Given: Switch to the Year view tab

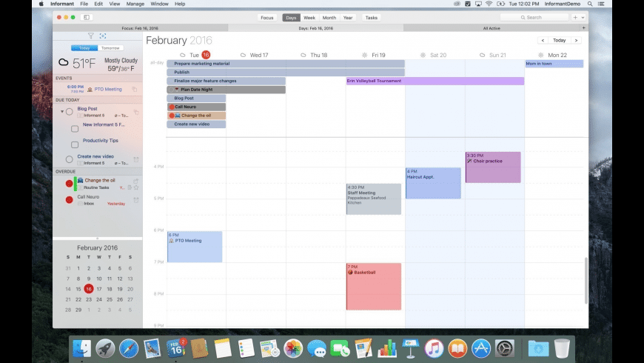Looking at the screenshot, I should pos(348,18).
